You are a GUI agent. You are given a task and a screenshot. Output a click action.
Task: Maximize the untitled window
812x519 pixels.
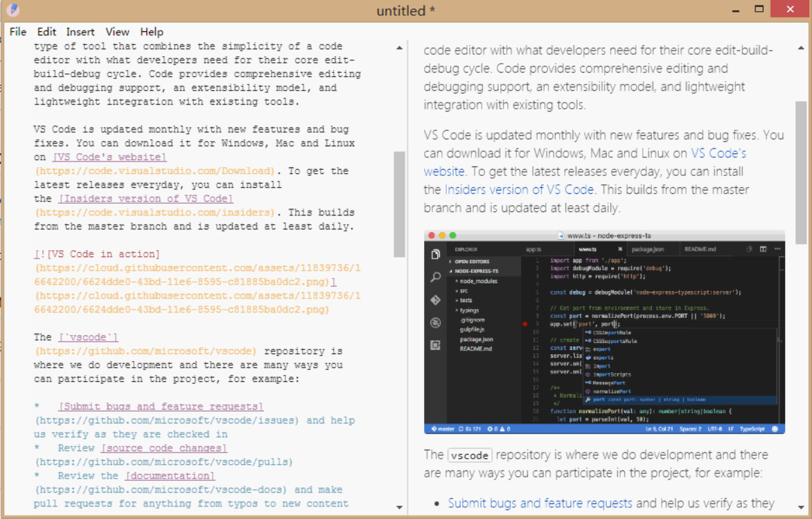click(759, 9)
